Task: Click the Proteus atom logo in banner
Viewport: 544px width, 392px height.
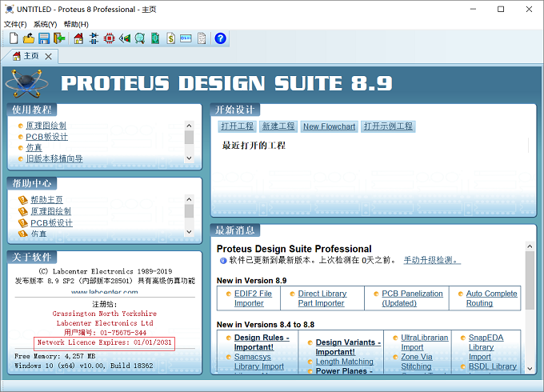Action: tap(27, 83)
